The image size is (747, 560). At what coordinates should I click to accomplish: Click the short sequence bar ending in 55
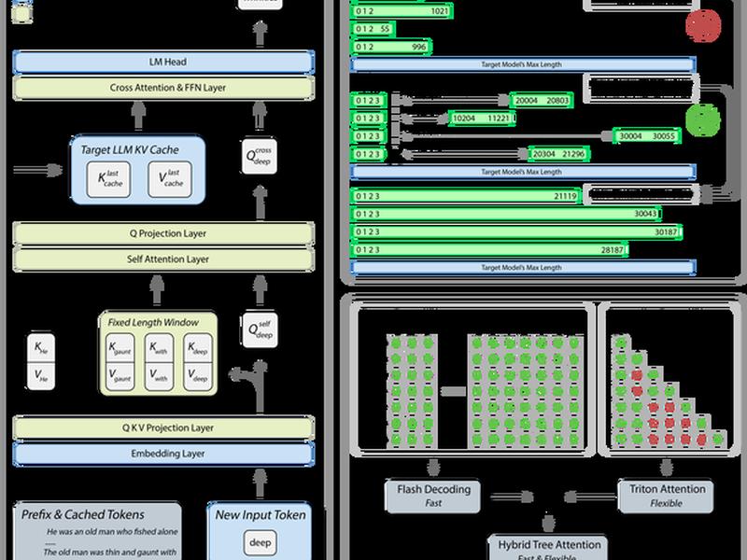pos(373,29)
